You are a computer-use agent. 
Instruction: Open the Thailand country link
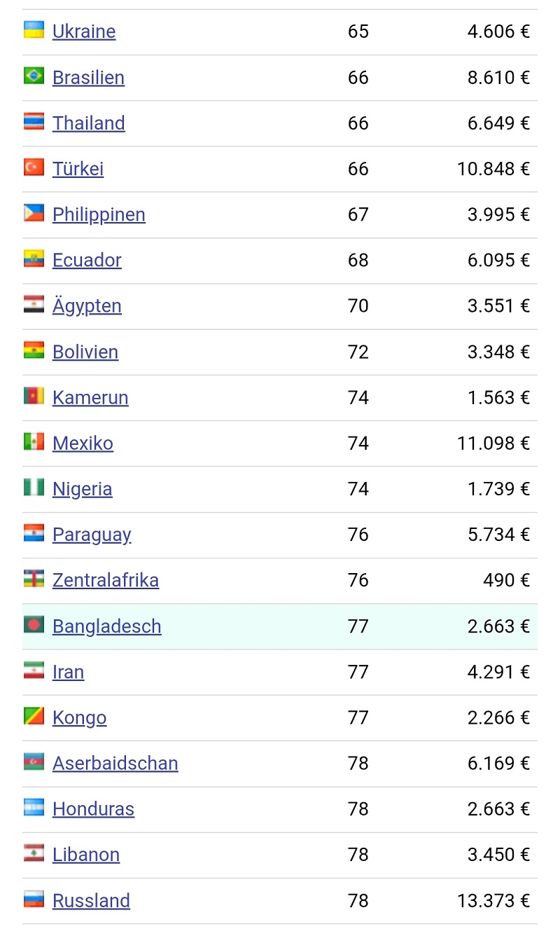tap(89, 123)
